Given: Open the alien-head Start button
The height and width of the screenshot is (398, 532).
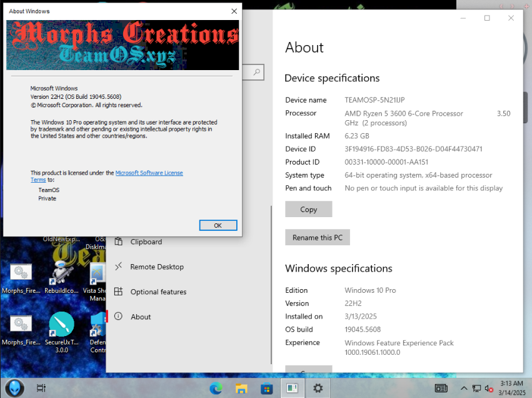Looking at the screenshot, I should pyautogui.click(x=14, y=388).
